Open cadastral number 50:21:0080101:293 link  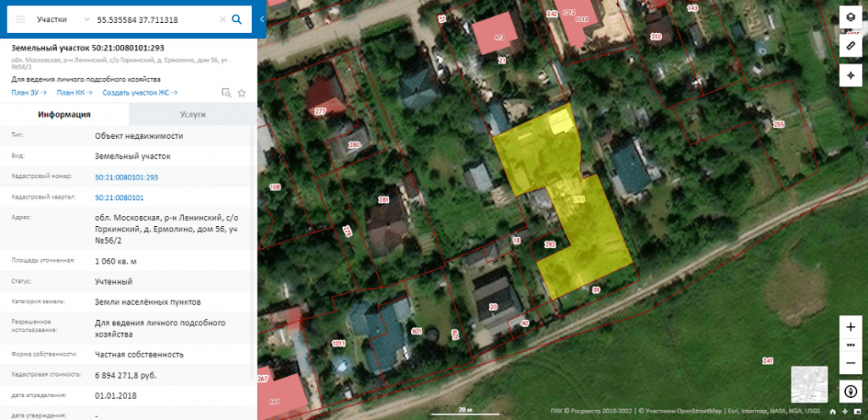(126, 177)
